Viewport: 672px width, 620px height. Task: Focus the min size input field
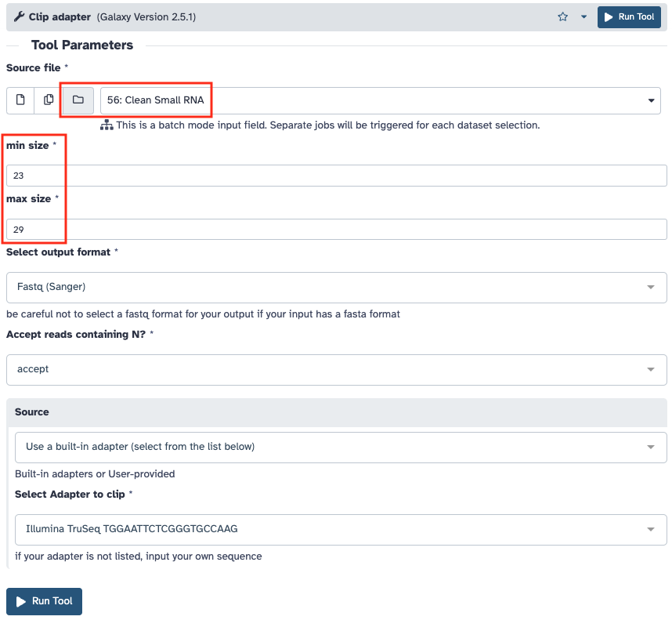pyautogui.click(x=336, y=176)
